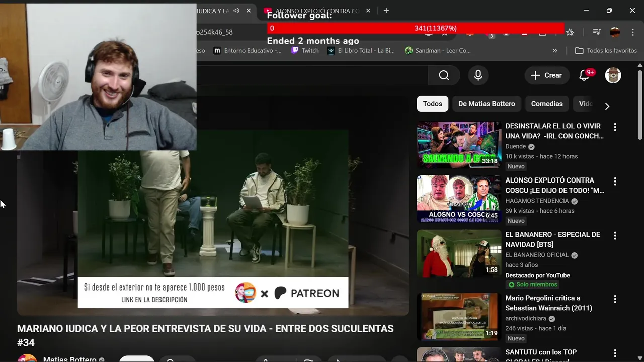Open the Bananero Navidad Santa thumbnail
Screen dimensions: 644x362
point(459,253)
